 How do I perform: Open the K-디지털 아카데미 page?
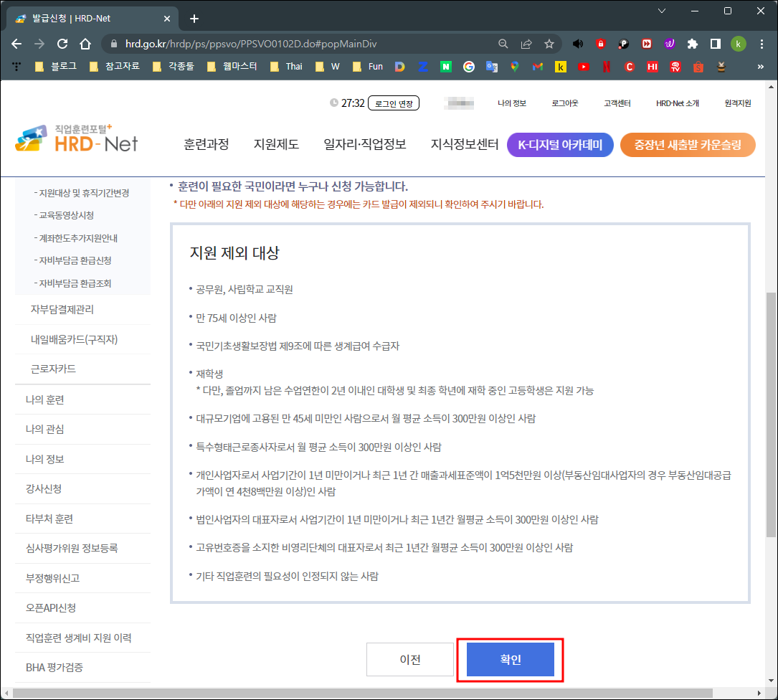click(x=561, y=144)
